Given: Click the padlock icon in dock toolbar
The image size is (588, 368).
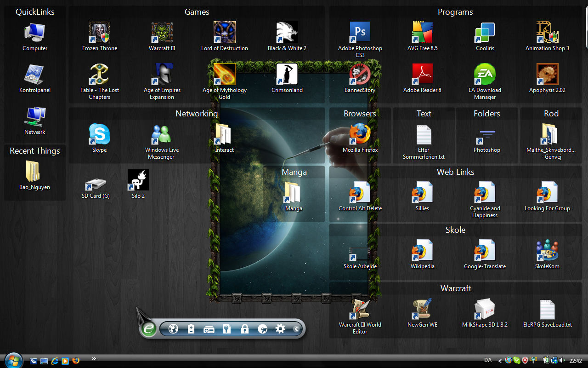Looking at the screenshot, I should point(244,329).
